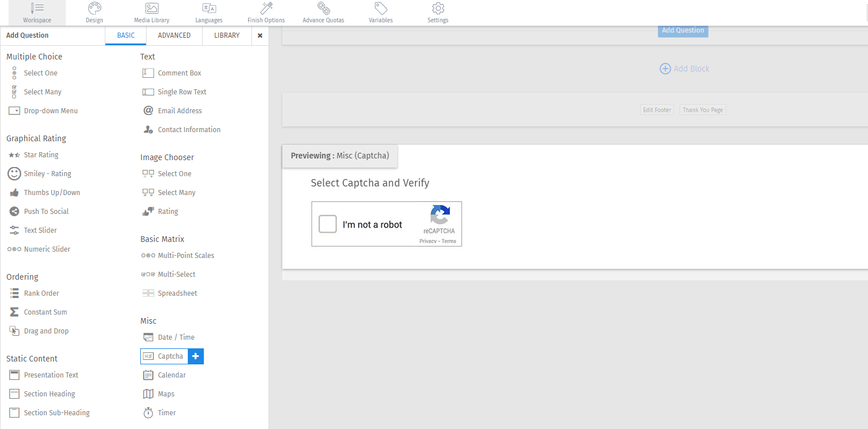Click the Graphical Rating category heading
Image resolution: width=868 pixels, height=429 pixels.
click(36, 138)
